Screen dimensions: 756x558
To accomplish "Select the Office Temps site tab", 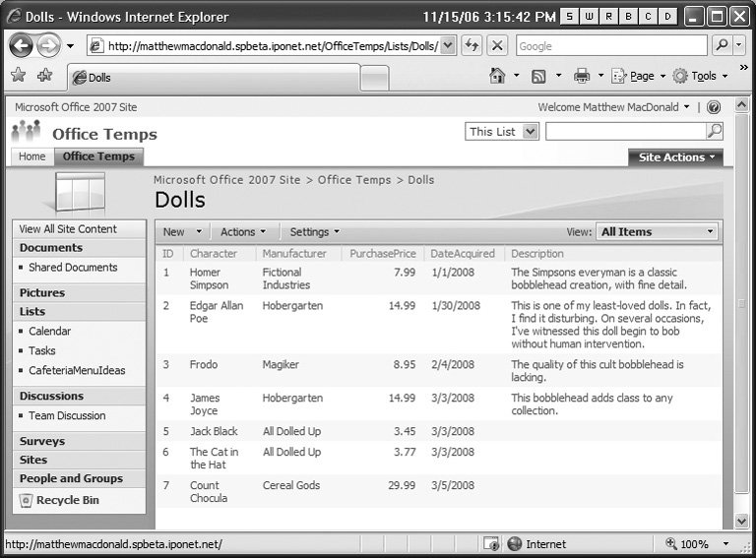I will tap(98, 156).
